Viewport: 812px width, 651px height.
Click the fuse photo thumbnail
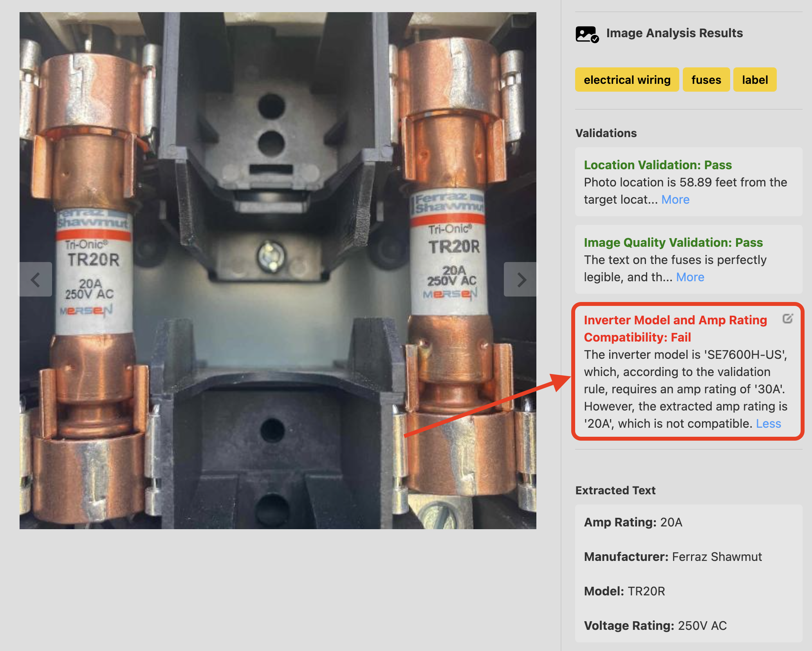(x=278, y=271)
